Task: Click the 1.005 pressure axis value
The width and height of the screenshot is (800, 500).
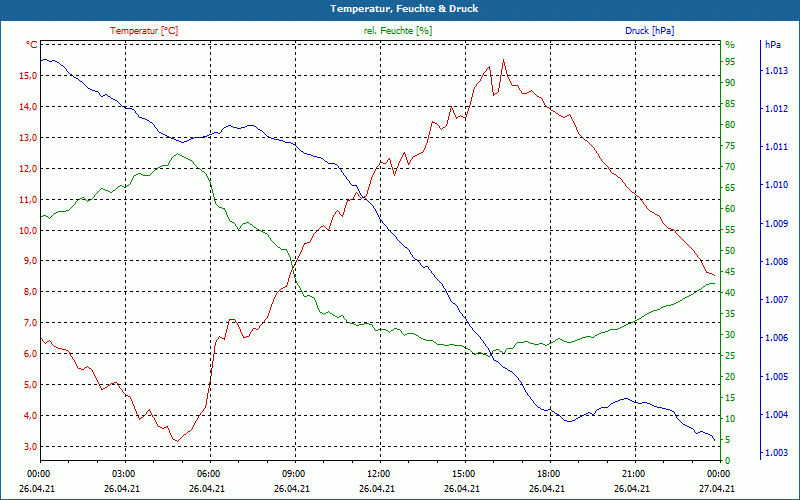Action: point(777,377)
